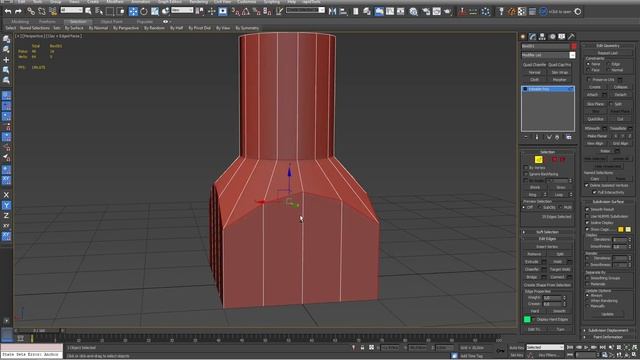Restrict to Y axis in left toolbar
Screen dimensions: 640x360
[x=6, y=205]
